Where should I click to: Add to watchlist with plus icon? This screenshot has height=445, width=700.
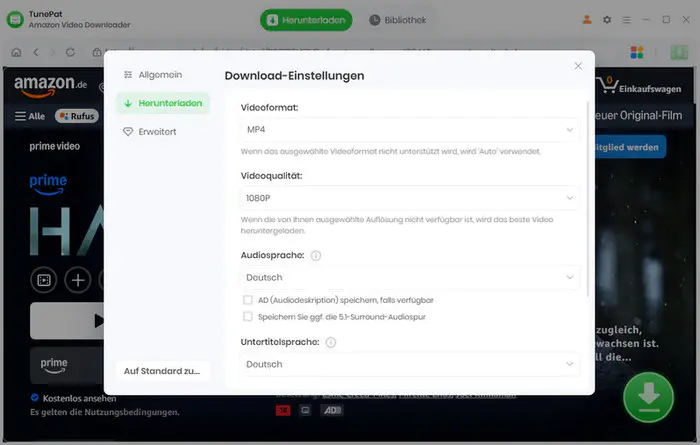[78, 280]
